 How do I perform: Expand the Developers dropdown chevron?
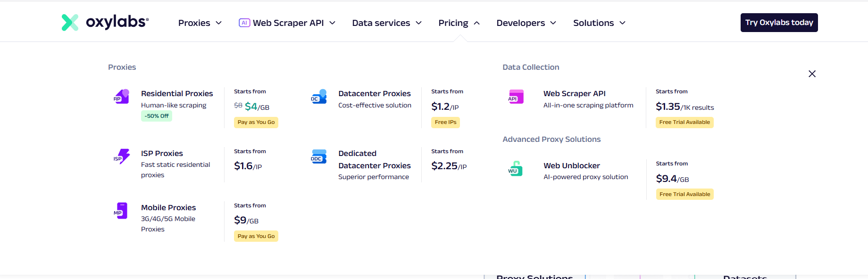(553, 23)
